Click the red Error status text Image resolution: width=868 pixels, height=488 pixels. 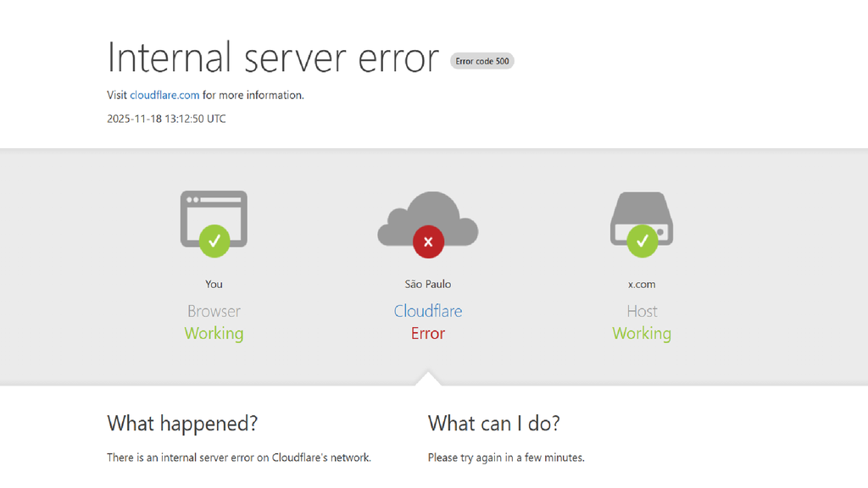(x=428, y=333)
